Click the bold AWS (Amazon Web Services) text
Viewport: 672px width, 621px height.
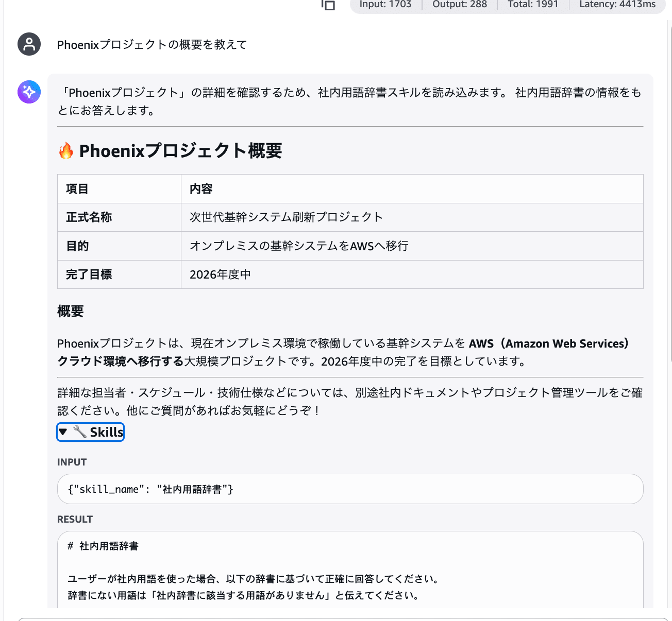tap(549, 343)
